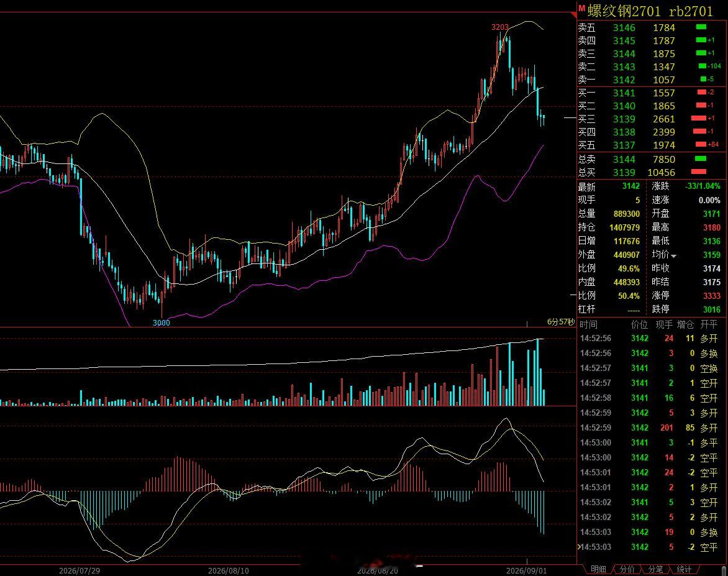This screenshot has width=728, height=576.
Task: Click the 时间 column header
Action: point(588,325)
